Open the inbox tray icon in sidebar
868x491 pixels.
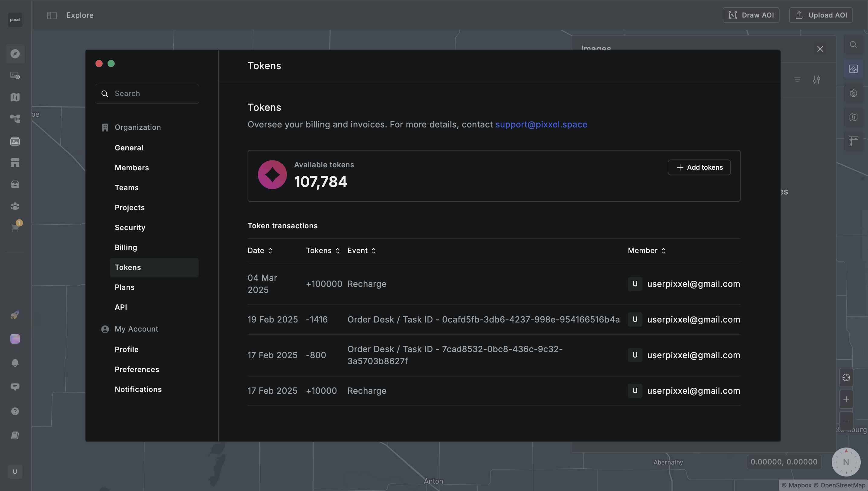[x=15, y=184]
